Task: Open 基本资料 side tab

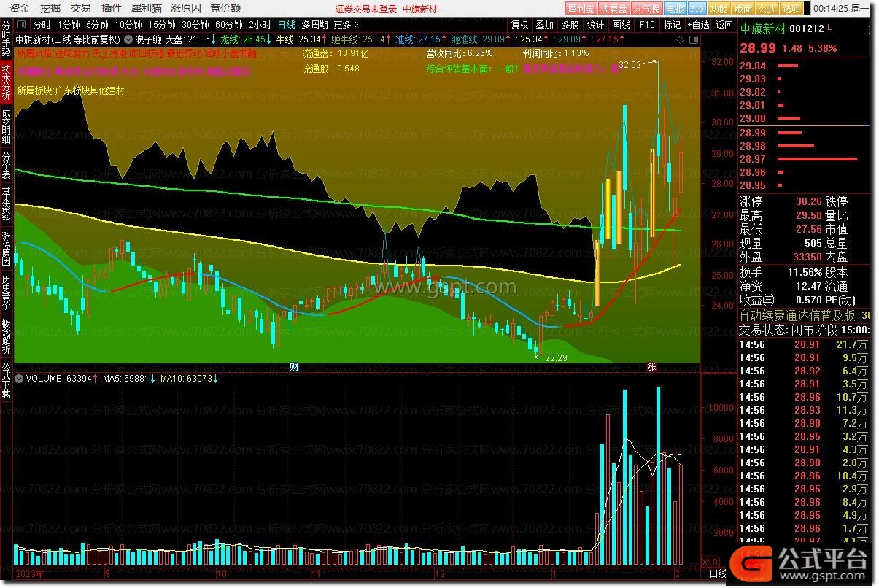Action: tap(7, 205)
